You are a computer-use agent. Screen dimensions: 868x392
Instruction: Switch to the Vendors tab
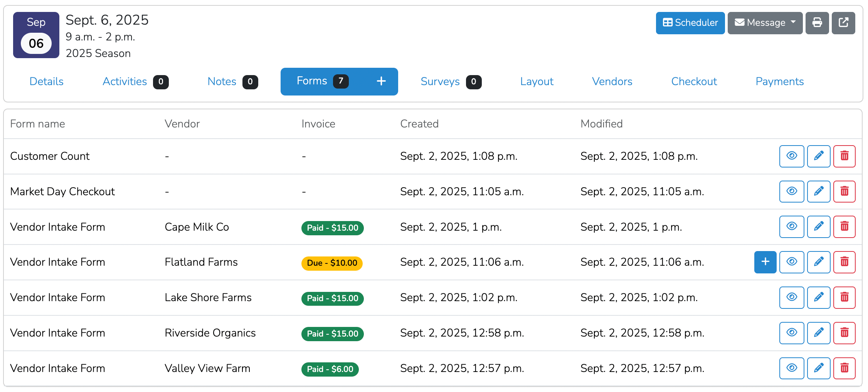612,81
